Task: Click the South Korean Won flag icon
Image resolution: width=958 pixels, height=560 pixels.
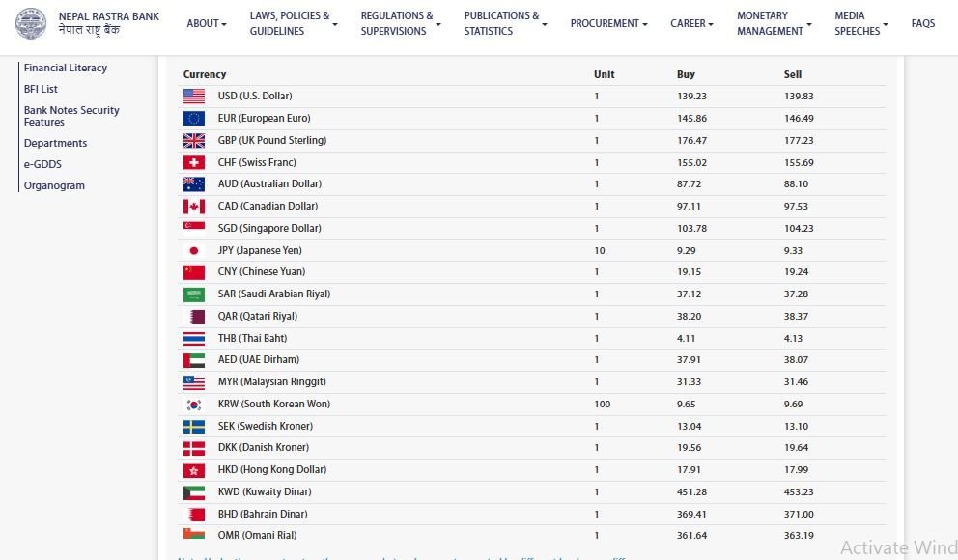Action: point(194,405)
